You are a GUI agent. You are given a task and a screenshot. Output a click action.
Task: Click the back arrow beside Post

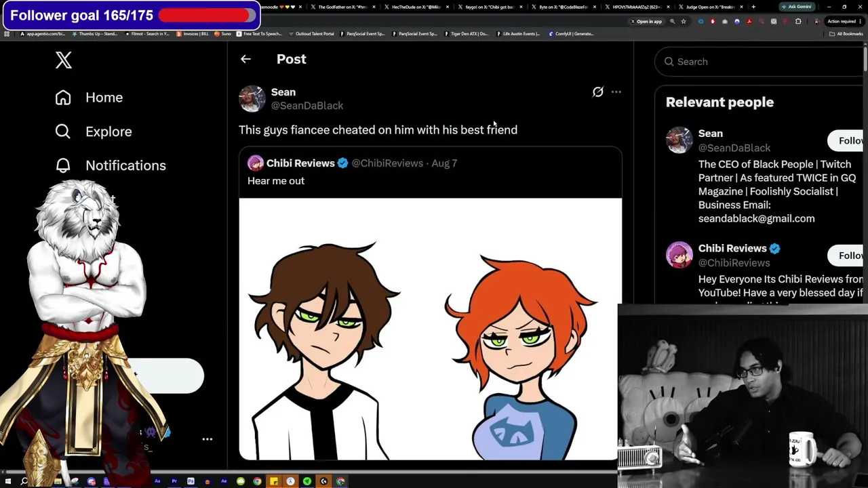coord(245,59)
